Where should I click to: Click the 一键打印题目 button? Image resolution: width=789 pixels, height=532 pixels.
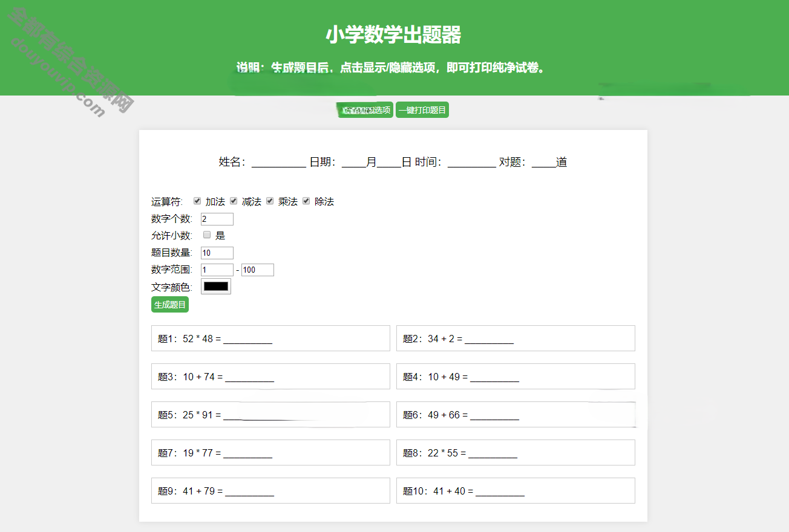pos(422,110)
